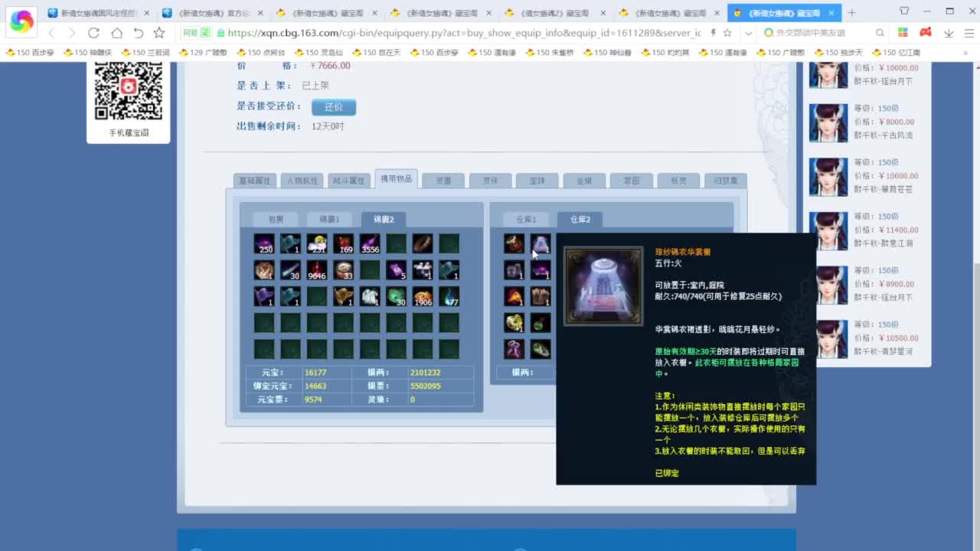Viewport: 980px width, 551px height.
Task: Click the avatar of the ¥8900.00 listing
Action: [828, 285]
